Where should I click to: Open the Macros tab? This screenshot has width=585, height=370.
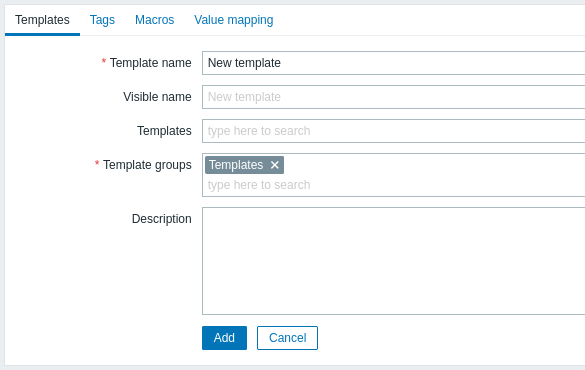click(x=154, y=20)
